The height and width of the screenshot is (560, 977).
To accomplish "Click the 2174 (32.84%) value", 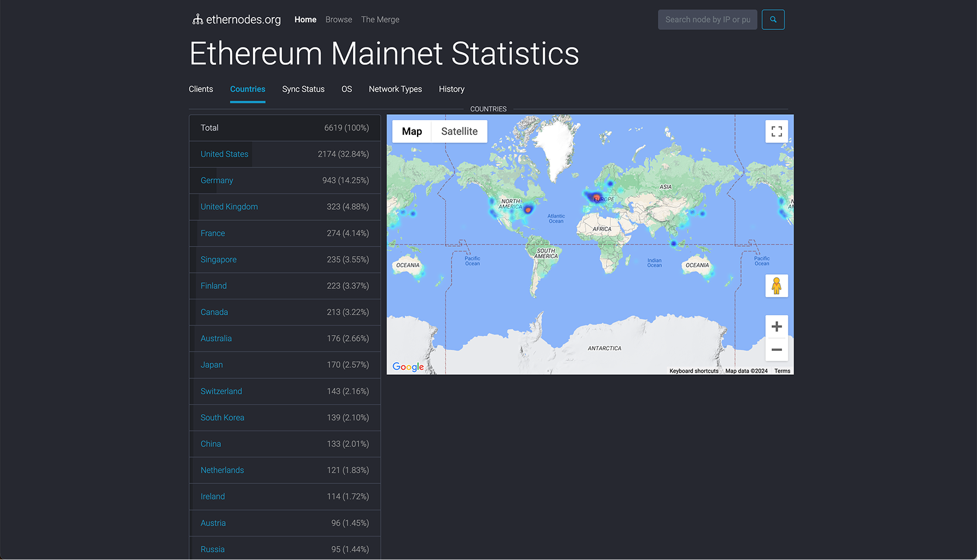I will [343, 154].
